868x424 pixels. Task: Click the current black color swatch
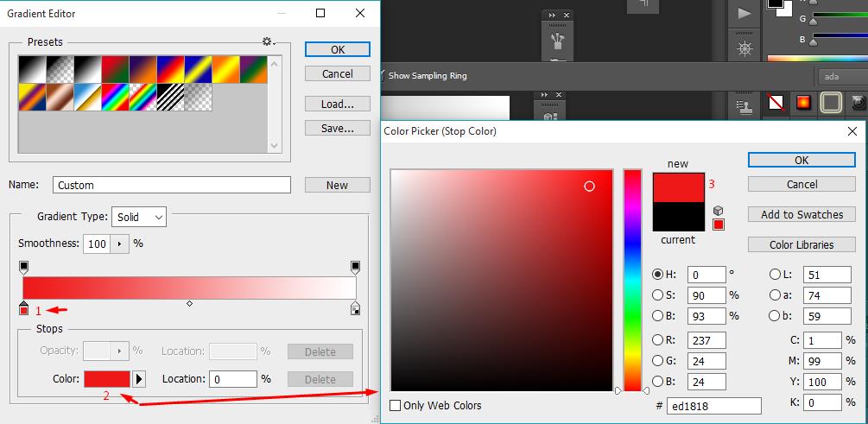(x=678, y=217)
